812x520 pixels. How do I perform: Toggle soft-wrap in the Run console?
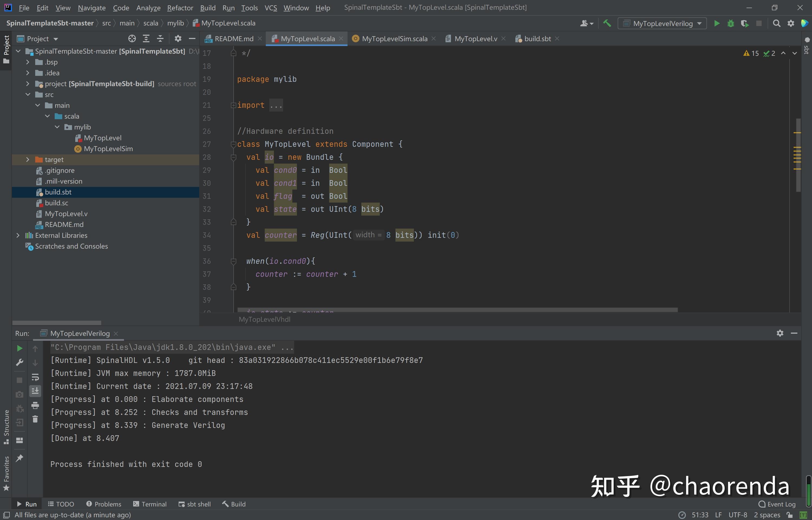click(35, 377)
